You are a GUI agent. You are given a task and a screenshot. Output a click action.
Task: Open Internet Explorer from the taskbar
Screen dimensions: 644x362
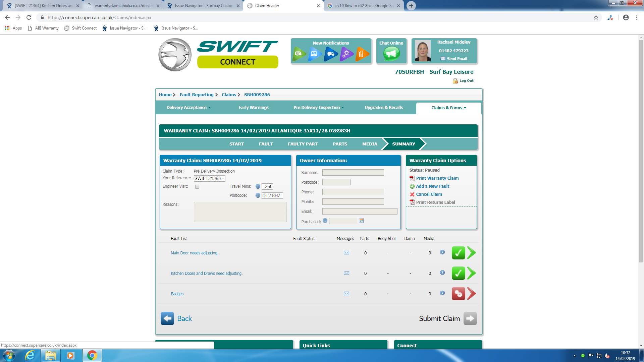[30, 355]
